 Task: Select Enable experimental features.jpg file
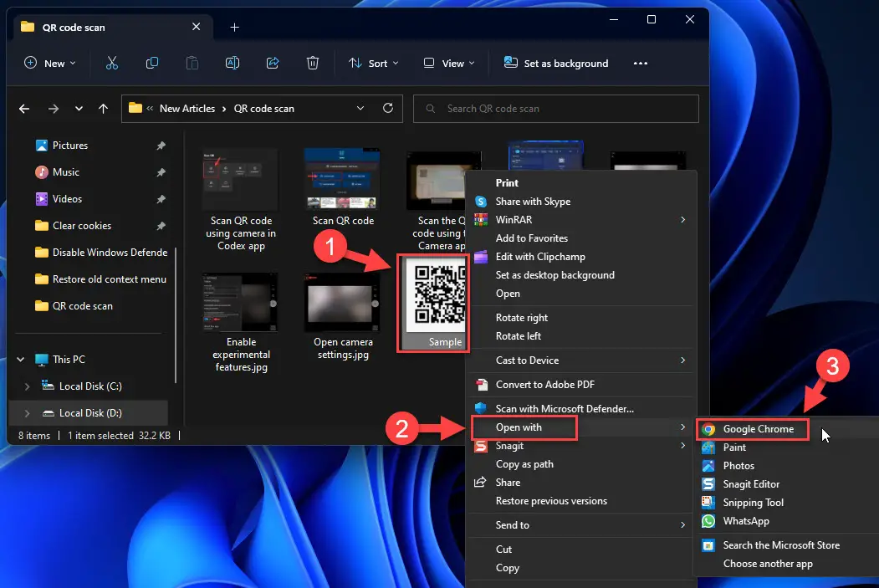241,324
